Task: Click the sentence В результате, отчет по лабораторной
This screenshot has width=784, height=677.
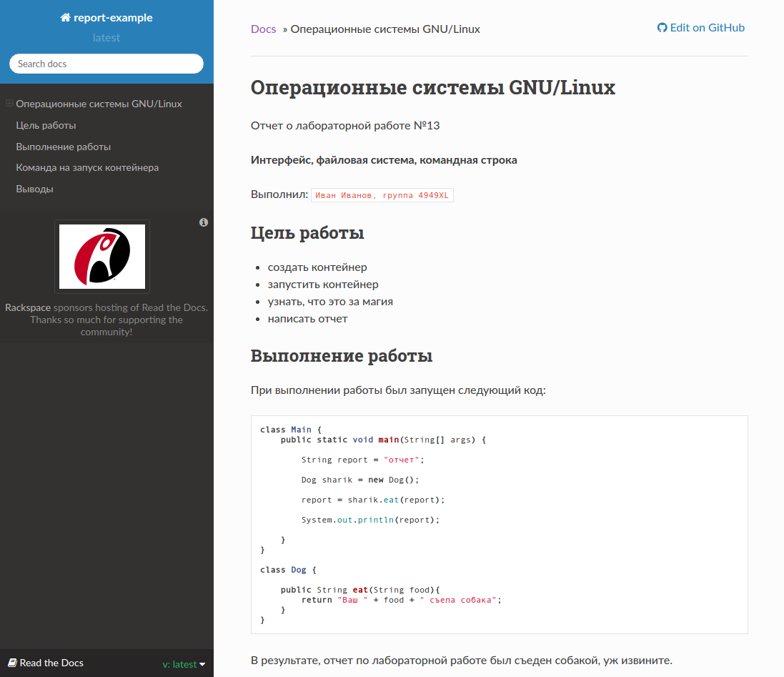Action: [462, 661]
